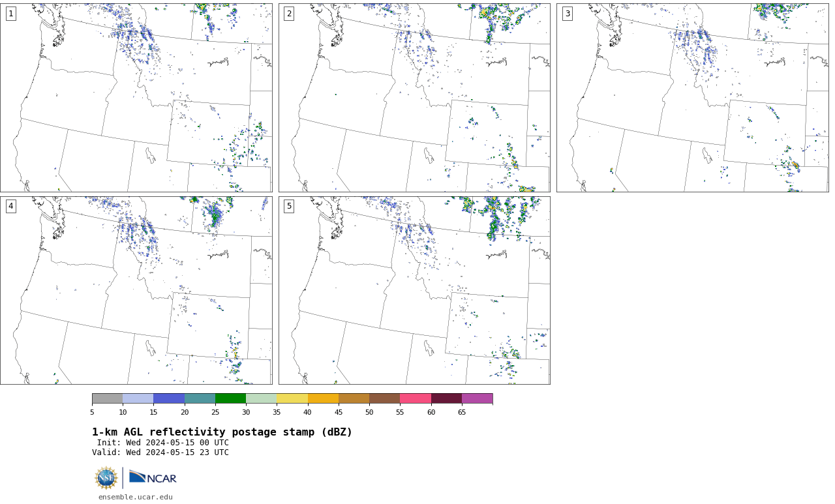
Task: Select the tan 45-50 dBZ swatch
Action: click(354, 398)
